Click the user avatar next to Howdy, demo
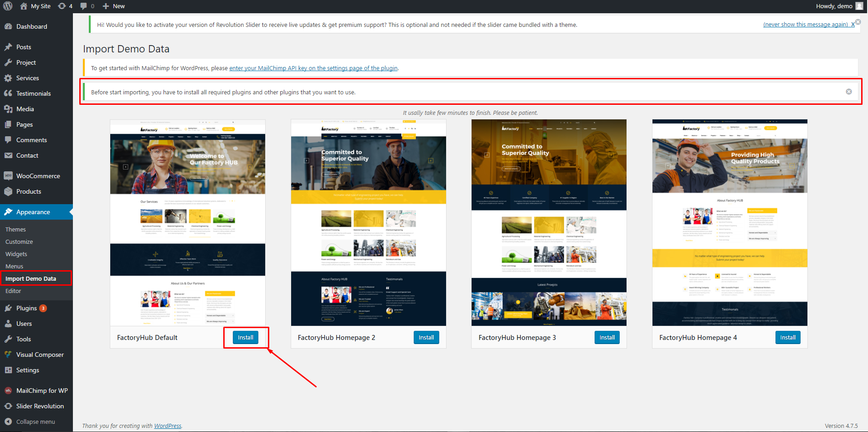The height and width of the screenshot is (432, 868). [x=859, y=6]
